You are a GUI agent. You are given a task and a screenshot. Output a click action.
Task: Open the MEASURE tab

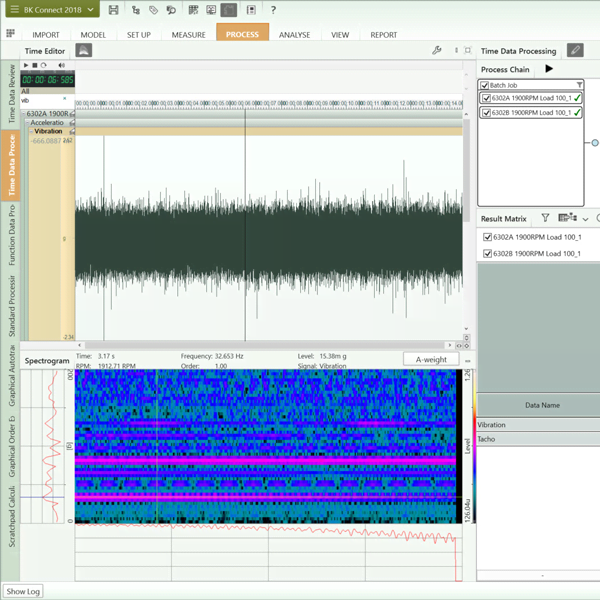pyautogui.click(x=188, y=34)
